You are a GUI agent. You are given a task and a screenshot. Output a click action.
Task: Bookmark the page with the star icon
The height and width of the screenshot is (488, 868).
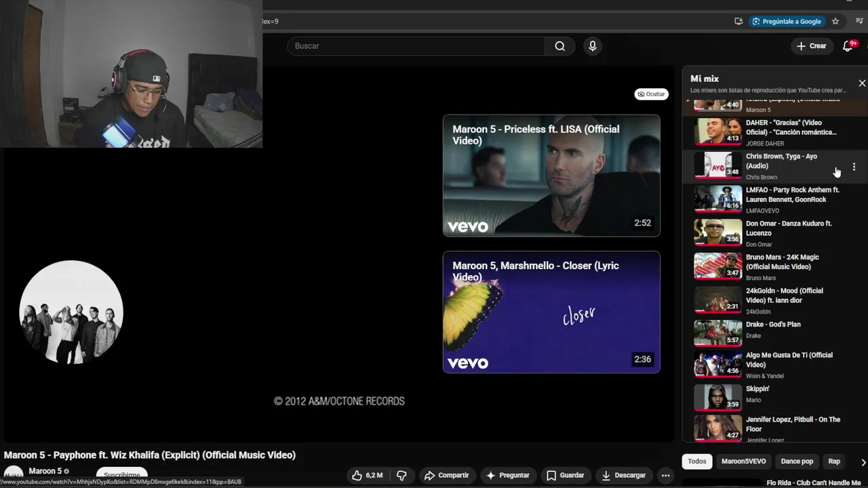pyautogui.click(x=835, y=21)
